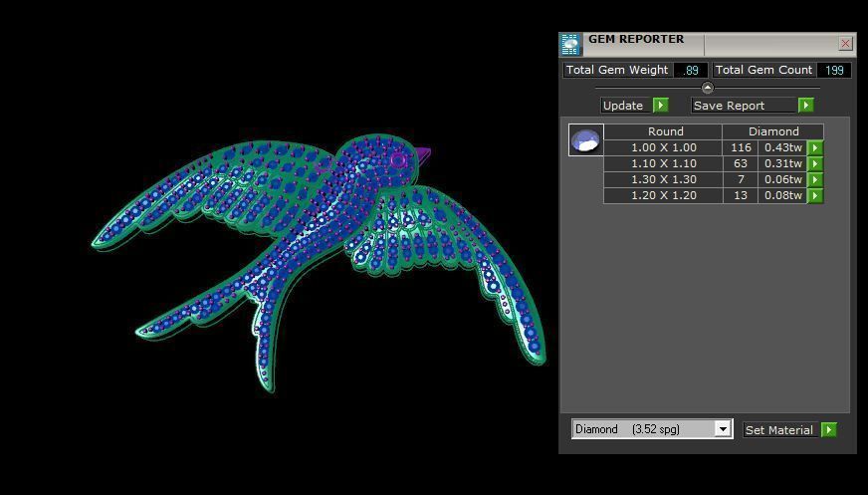
Task: Close the Gem Reporter panel
Action: tap(845, 43)
